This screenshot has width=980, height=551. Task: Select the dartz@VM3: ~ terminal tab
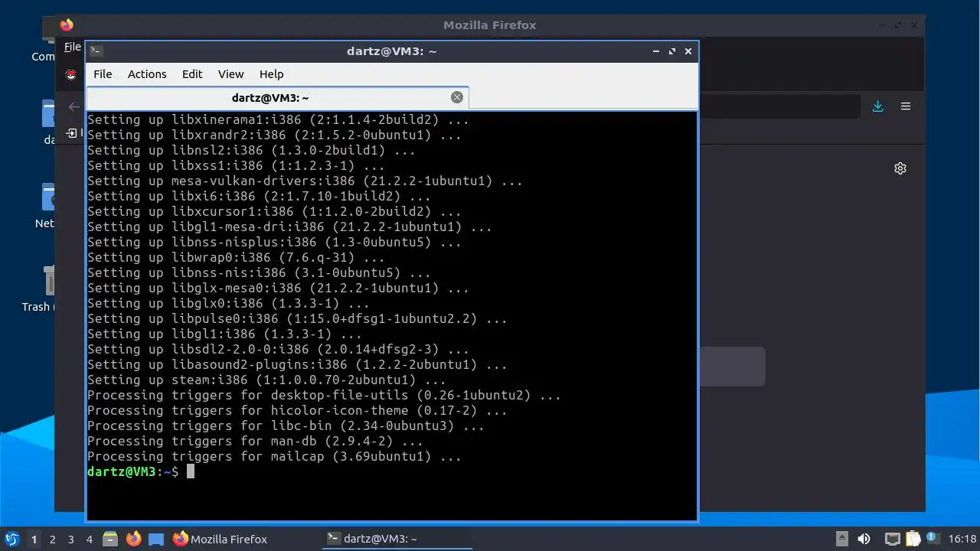point(278,98)
